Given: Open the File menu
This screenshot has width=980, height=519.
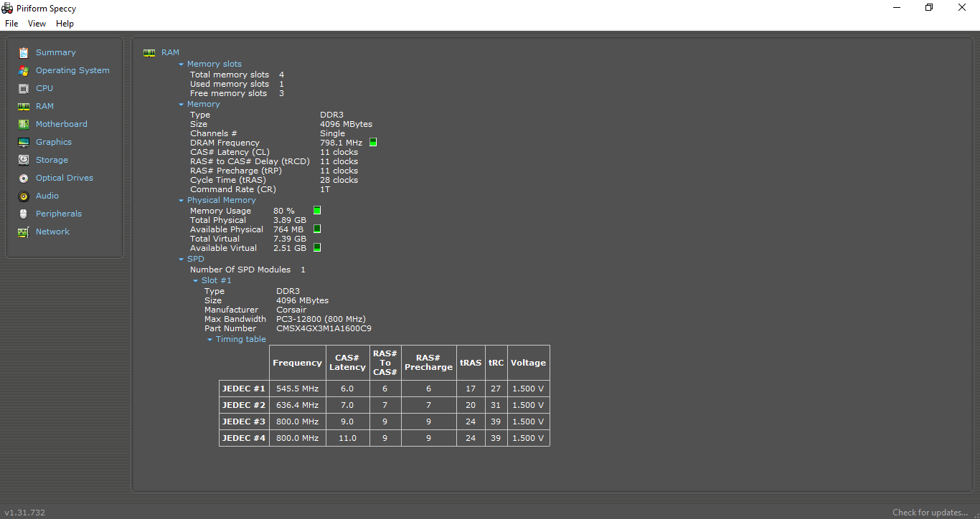Looking at the screenshot, I should [x=11, y=24].
